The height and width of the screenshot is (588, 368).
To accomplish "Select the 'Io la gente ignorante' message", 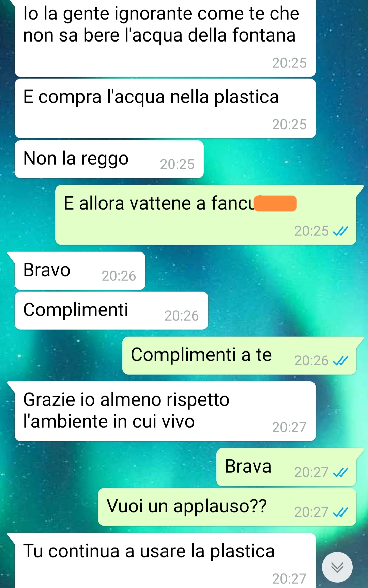I will (165, 38).
